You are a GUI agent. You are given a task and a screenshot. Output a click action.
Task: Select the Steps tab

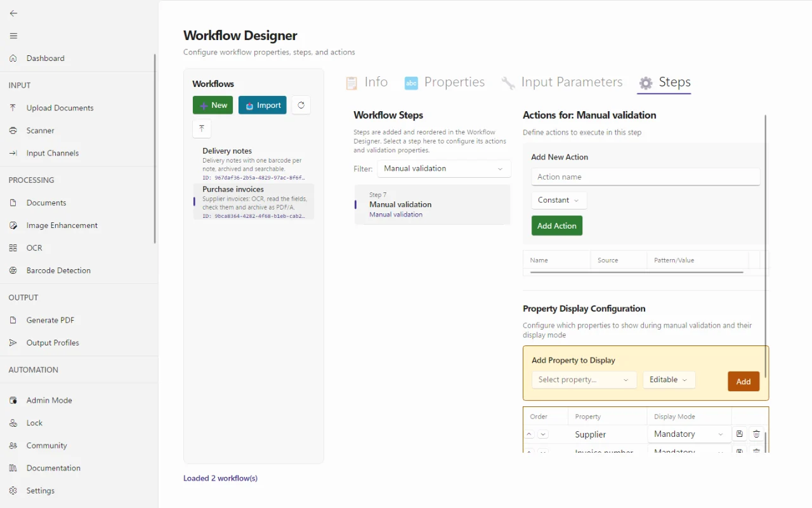click(664, 83)
